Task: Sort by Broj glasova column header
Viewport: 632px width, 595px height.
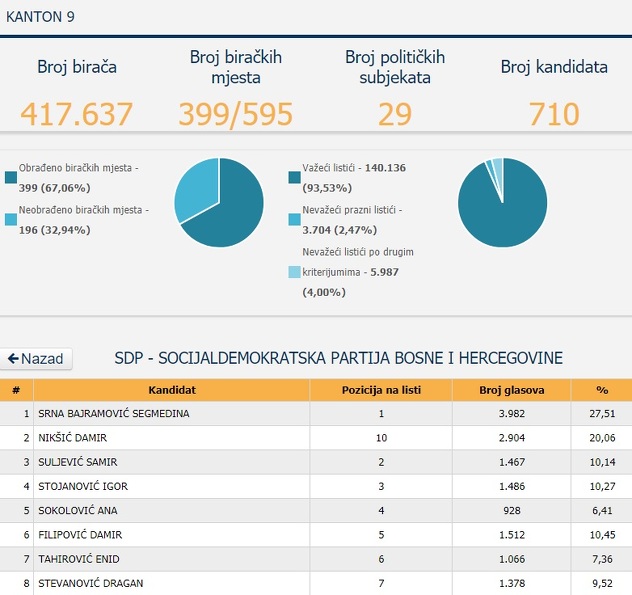Action: (x=511, y=389)
